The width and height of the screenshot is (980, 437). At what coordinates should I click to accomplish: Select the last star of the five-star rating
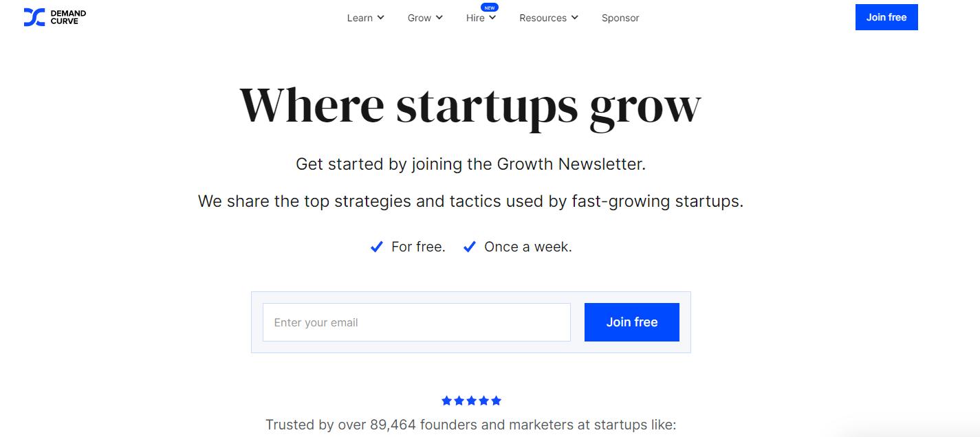pos(496,401)
